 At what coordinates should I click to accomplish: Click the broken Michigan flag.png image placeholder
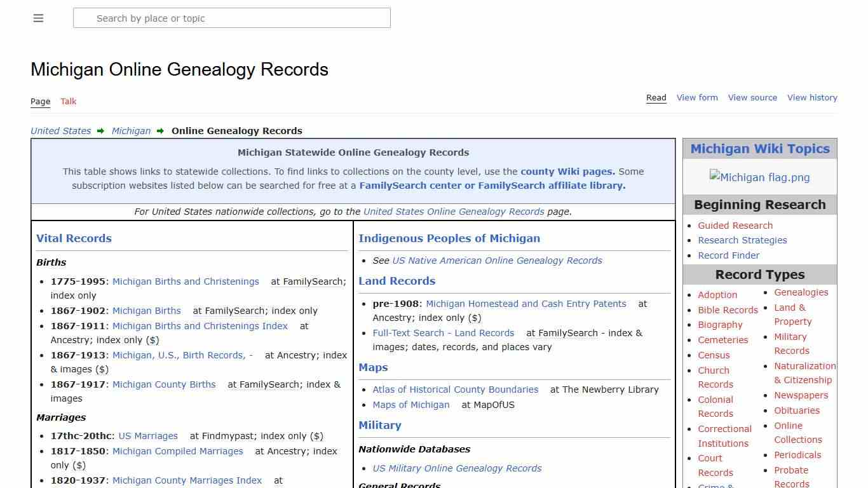pyautogui.click(x=760, y=177)
